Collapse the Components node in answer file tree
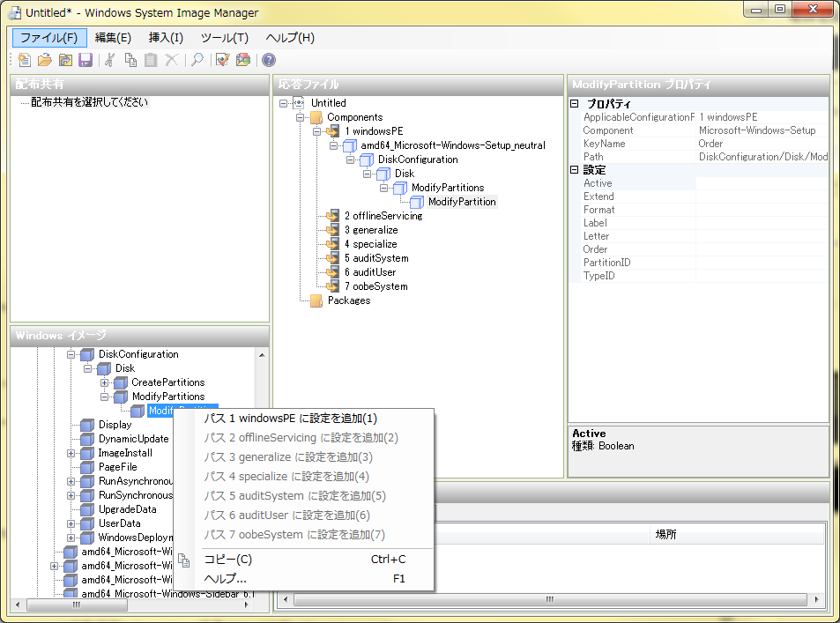Screen dimensions: 840x623 click(300, 117)
